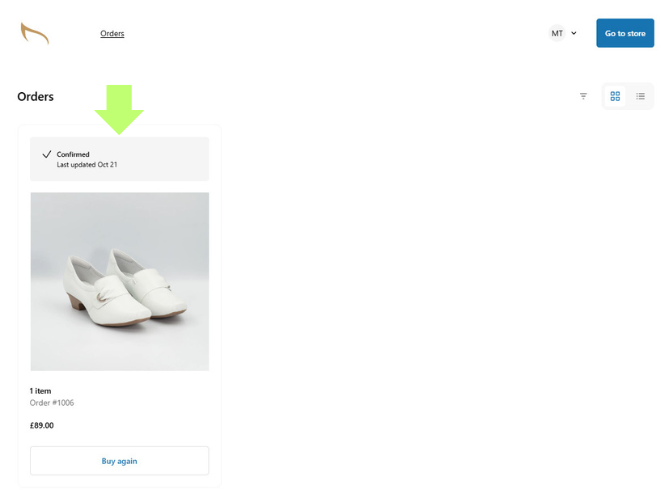Click the 1 item label
The width and height of the screenshot is (669, 497).
40,391
